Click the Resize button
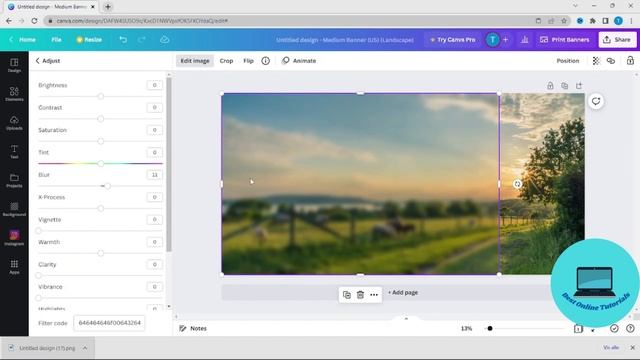The image size is (640, 360). click(x=89, y=40)
